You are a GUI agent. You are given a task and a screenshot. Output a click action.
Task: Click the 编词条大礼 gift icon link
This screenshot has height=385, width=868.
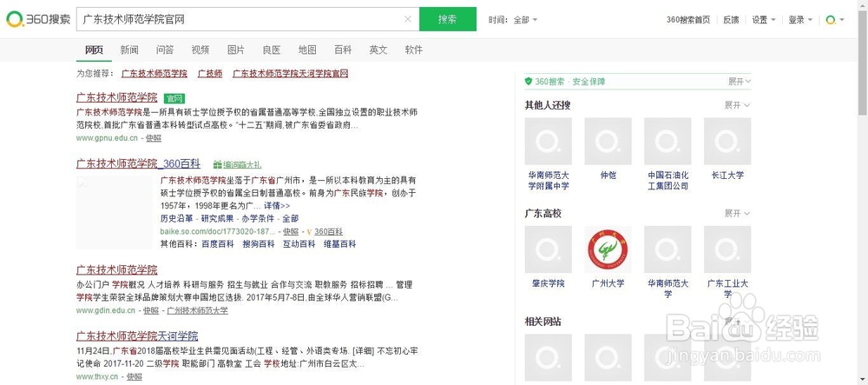coord(238,164)
